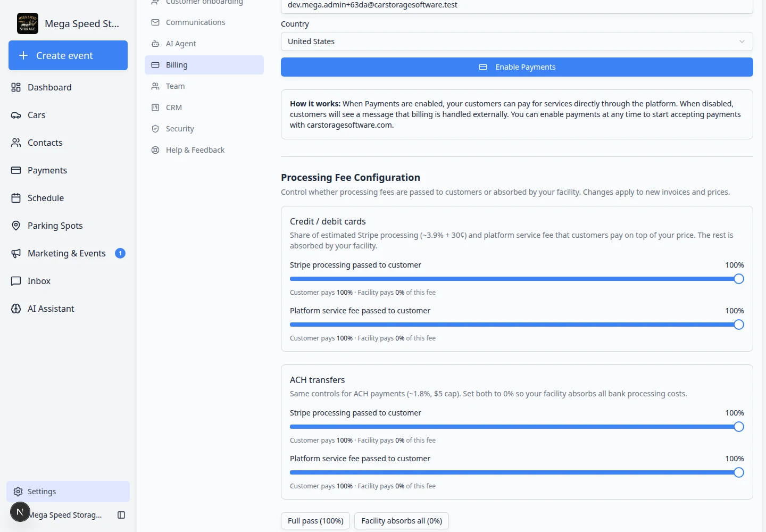Expand Country chevron arrow
Screen dimensions: 766x532
tap(742, 41)
